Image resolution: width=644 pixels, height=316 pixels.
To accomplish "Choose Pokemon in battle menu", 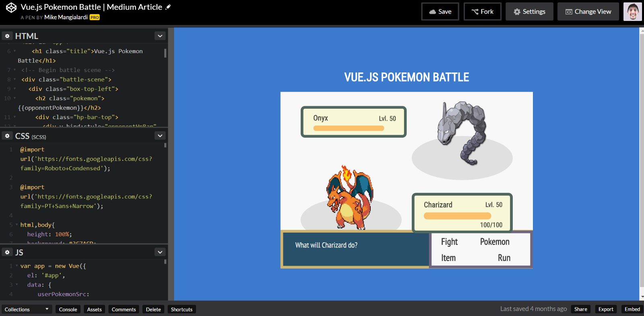I will (x=495, y=242).
